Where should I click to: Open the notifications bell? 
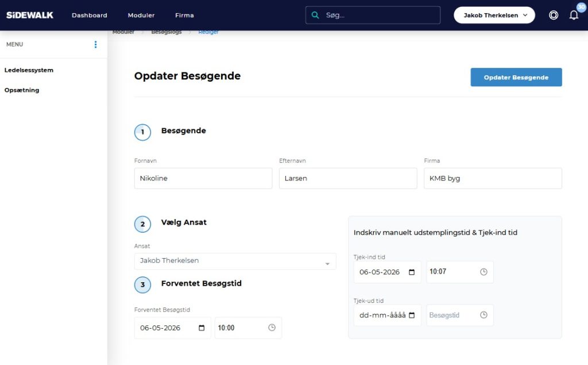click(574, 15)
